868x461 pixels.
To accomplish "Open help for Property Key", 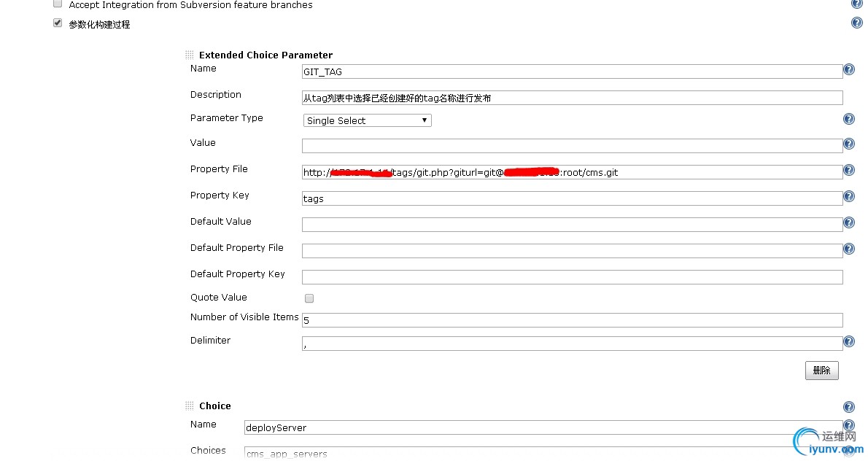I will tap(848, 196).
